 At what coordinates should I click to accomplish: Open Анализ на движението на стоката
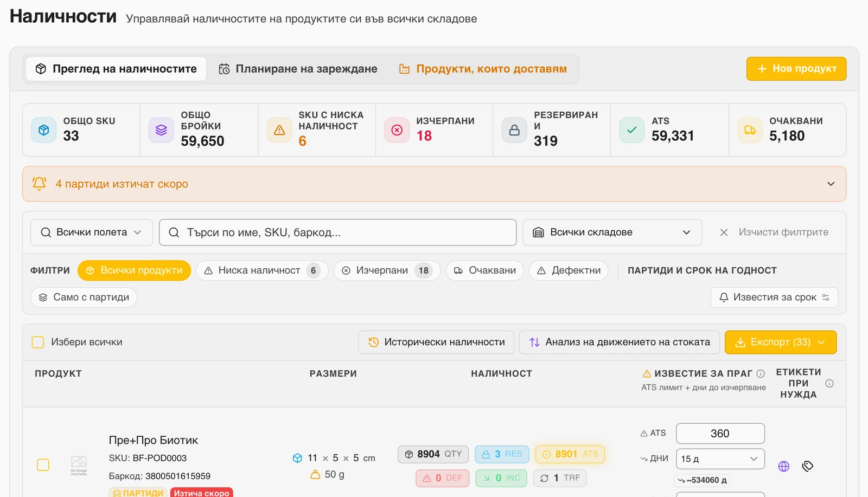tap(620, 342)
